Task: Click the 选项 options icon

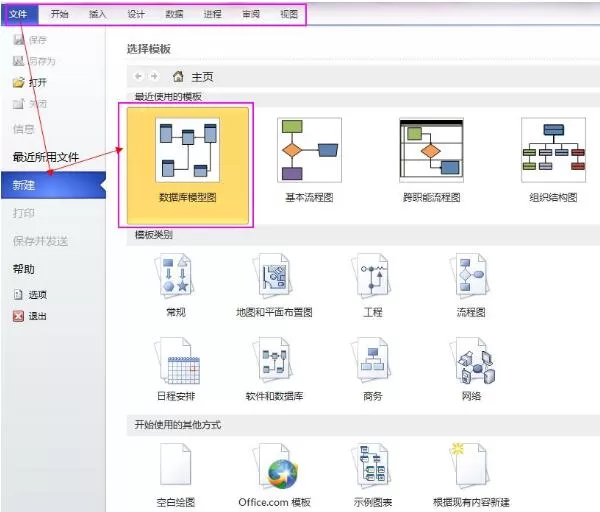Action: coord(18,294)
